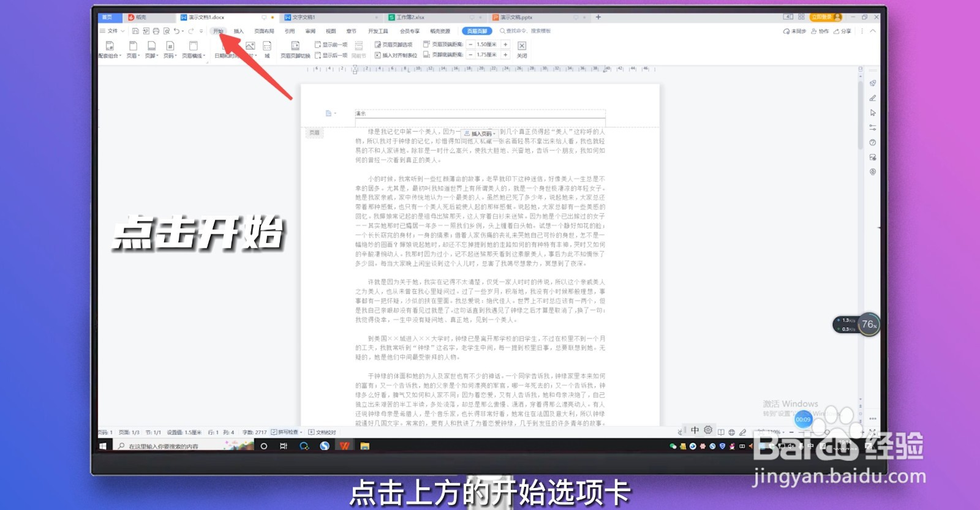Open the 审阅 ribbon tab

311,31
